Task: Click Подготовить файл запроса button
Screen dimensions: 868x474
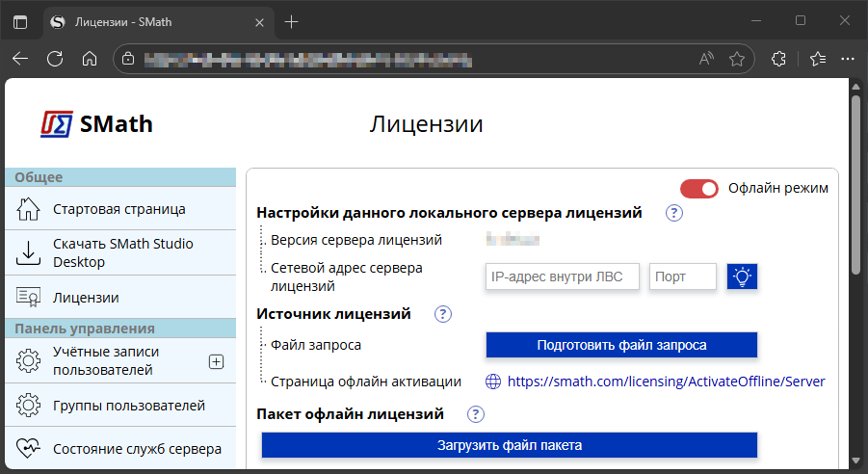Action: pyautogui.click(x=621, y=345)
